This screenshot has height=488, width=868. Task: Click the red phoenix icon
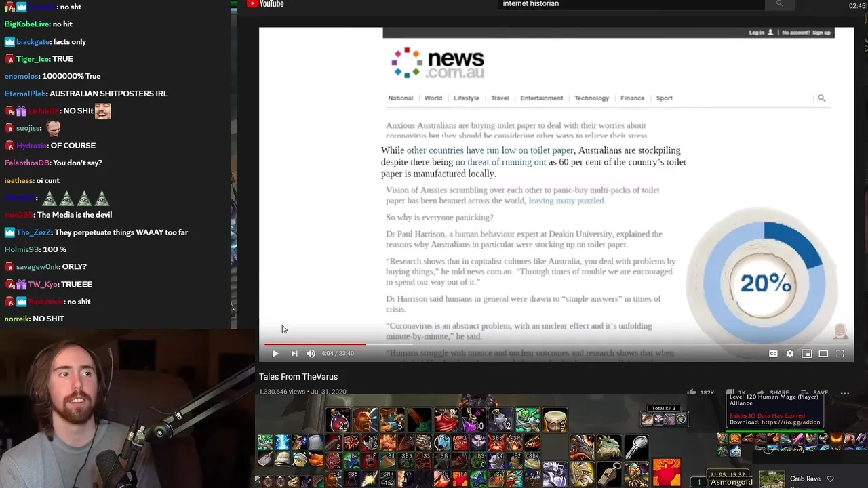(667, 472)
